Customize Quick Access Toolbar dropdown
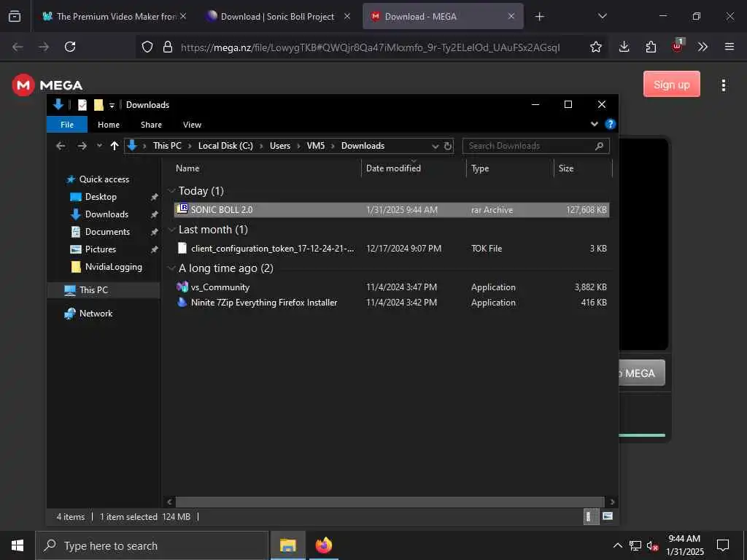 [x=112, y=105]
